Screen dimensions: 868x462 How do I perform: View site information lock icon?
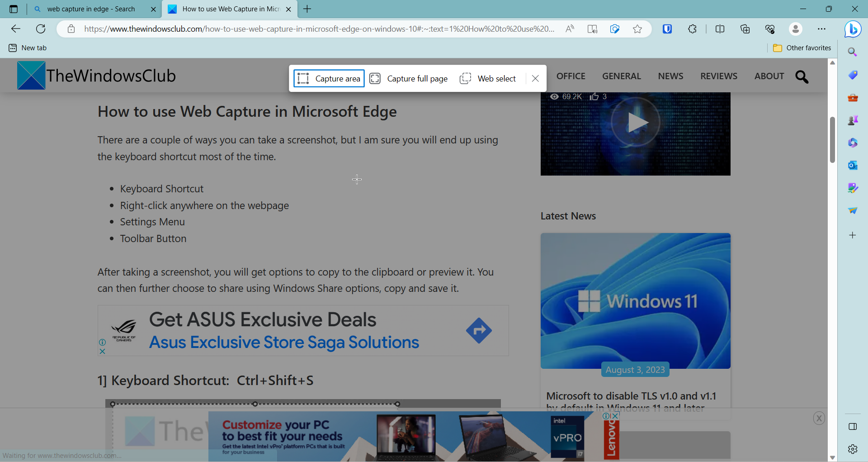(71, 29)
